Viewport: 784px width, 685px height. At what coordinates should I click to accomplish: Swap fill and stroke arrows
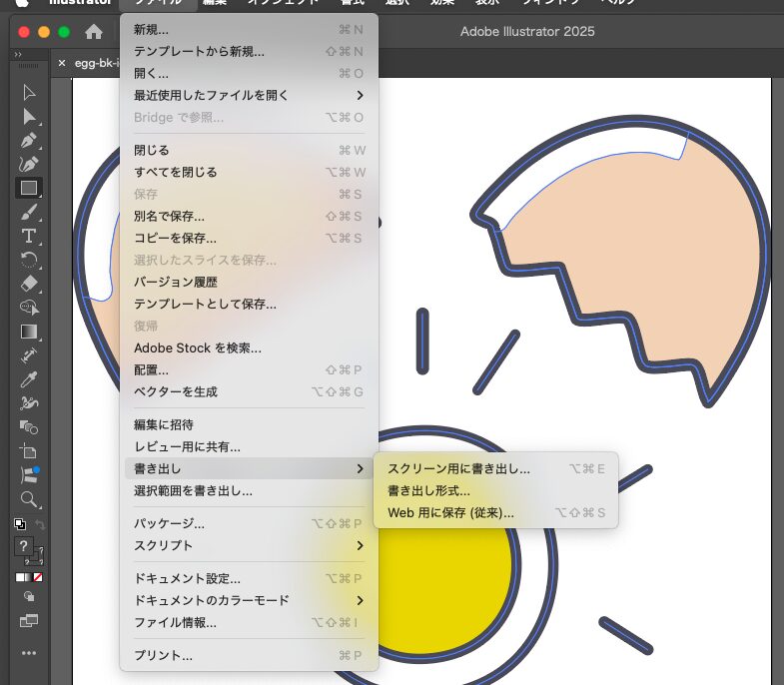(x=40, y=524)
